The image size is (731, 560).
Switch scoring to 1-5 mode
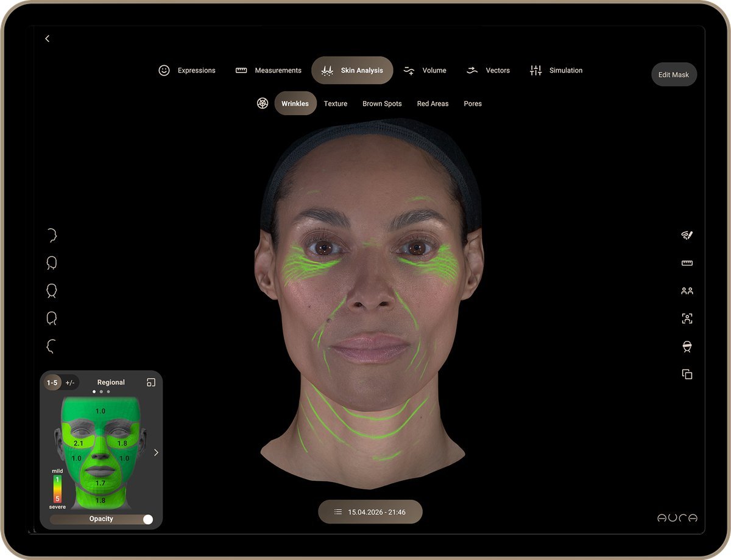(x=52, y=382)
